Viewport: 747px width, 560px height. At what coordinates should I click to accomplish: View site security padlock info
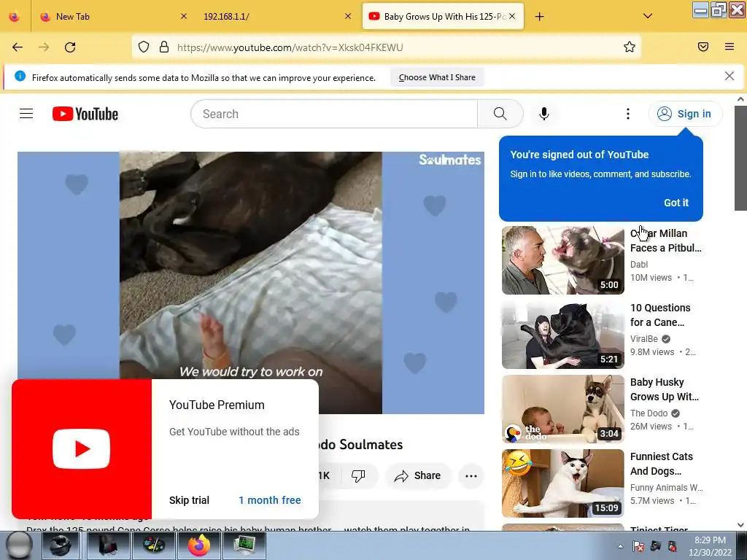(164, 47)
